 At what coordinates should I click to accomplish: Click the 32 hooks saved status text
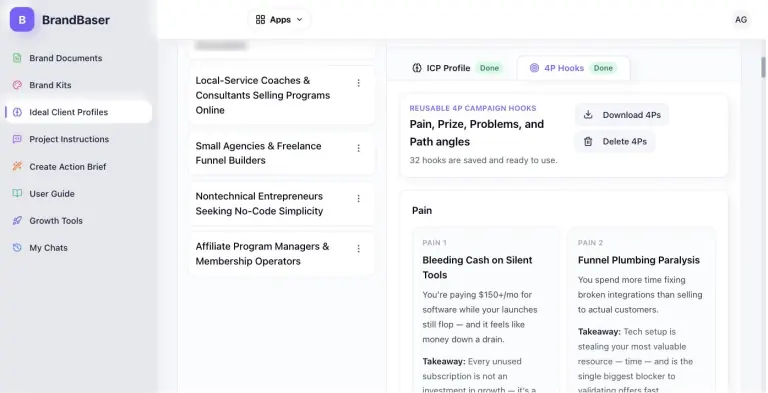pyautogui.click(x=483, y=160)
